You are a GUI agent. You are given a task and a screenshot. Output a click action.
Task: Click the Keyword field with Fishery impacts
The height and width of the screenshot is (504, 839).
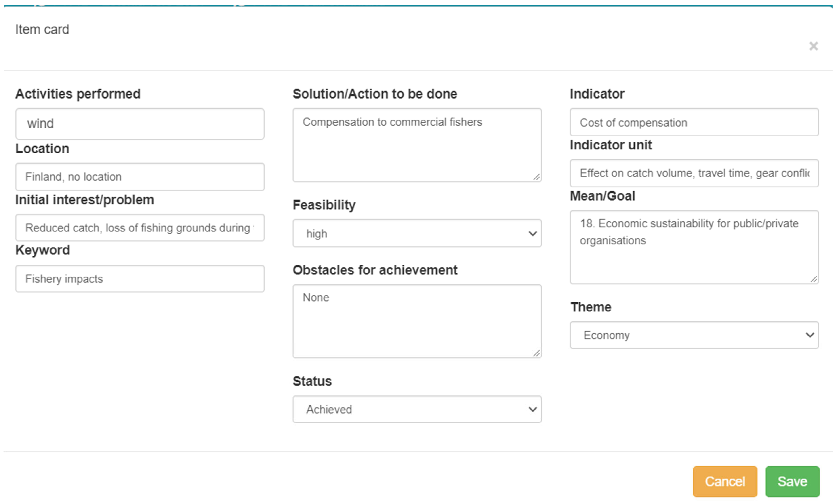tap(140, 279)
